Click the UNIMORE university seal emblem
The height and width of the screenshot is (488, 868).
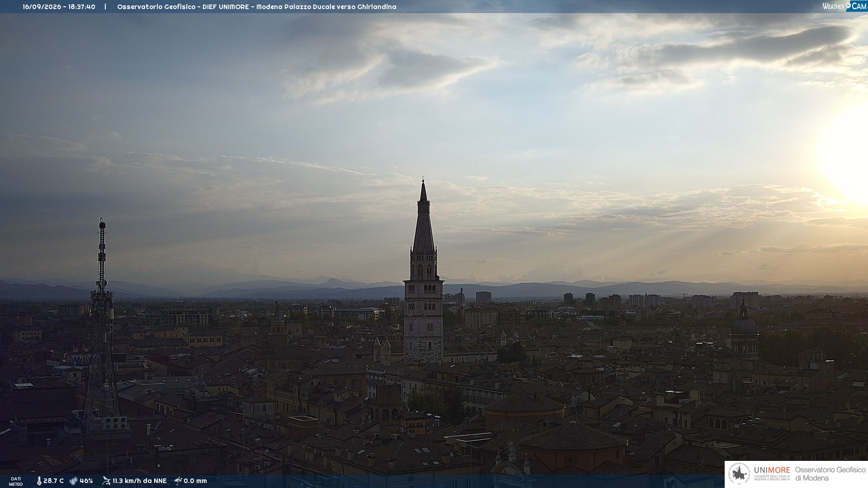point(739,474)
